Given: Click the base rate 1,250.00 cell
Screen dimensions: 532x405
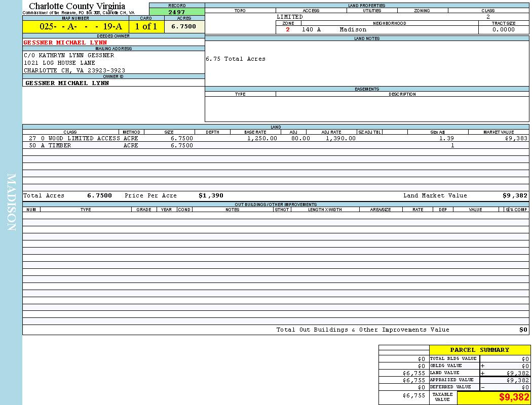Looking at the screenshot, I should pyautogui.click(x=262, y=138).
